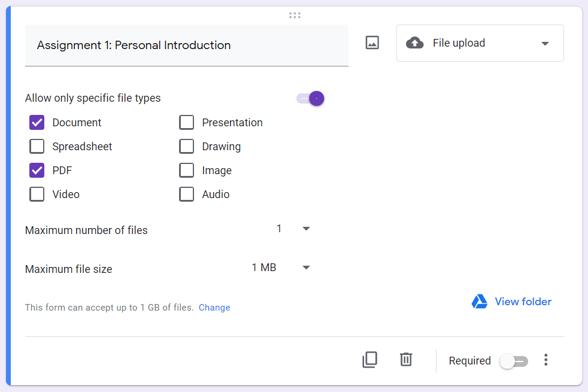Open the View folder link

point(523,302)
